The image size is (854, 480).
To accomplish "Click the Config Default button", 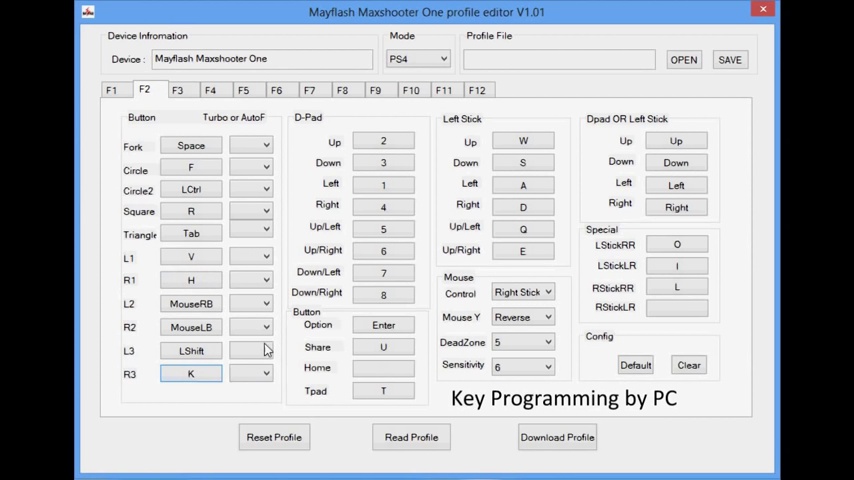I will 635,365.
